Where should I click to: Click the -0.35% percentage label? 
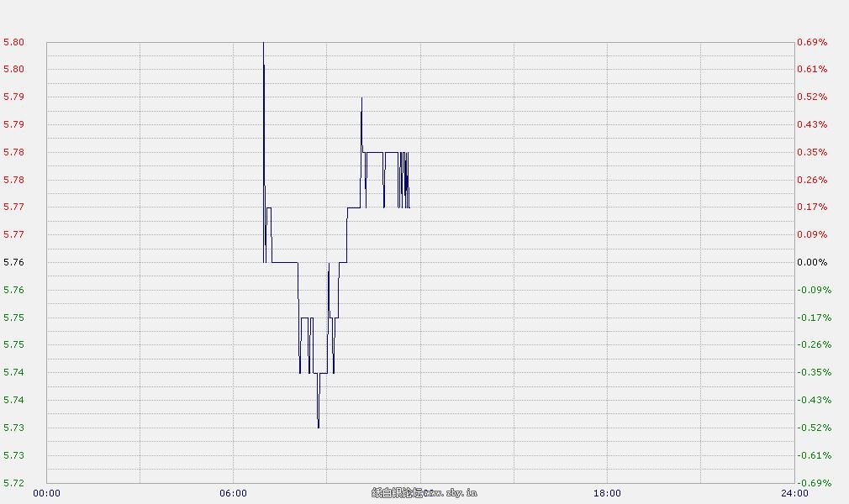tap(814, 372)
